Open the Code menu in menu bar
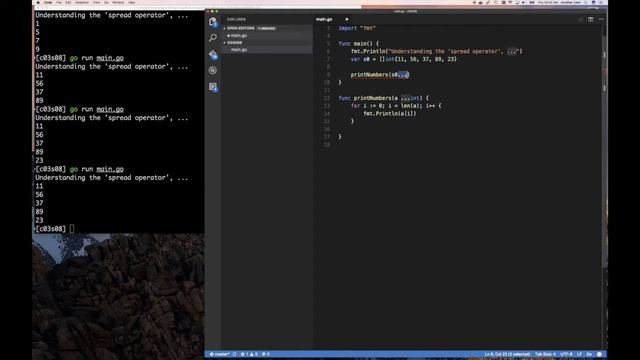This screenshot has width=640, height=360. click(48, 2)
